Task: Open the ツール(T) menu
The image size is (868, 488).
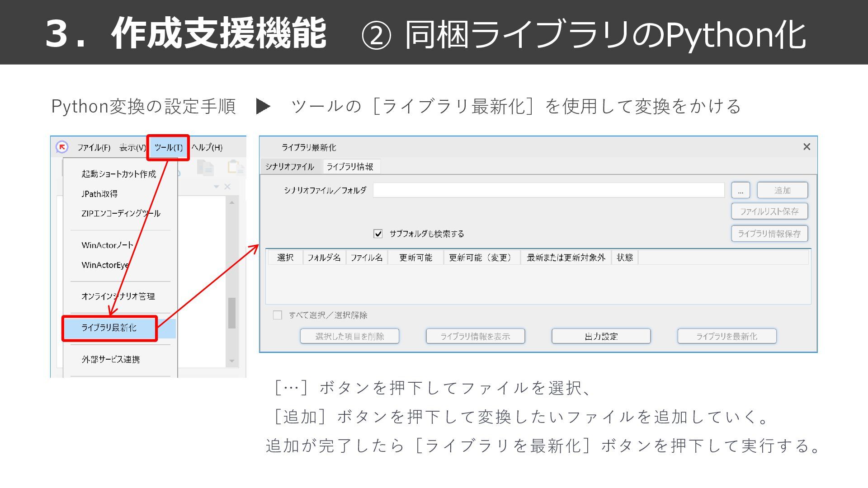Action: point(168,147)
